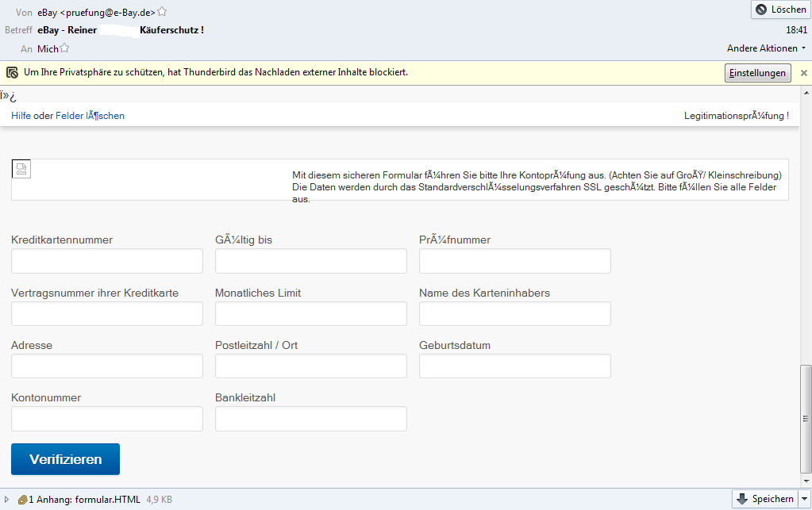Focus the Gültig bis input field
Viewport: 812px width, 510px height.
310,261
